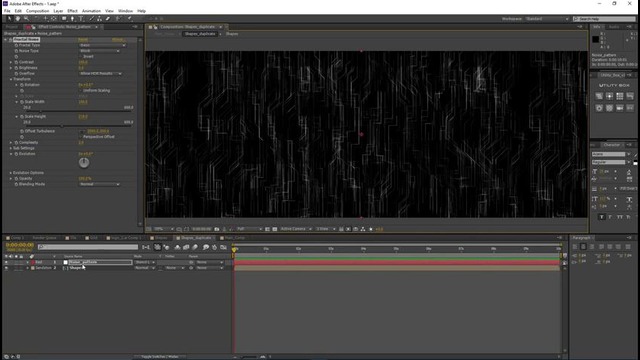Click the Contrast stopwatch icon
This screenshot has width=640, height=360.
tap(16, 62)
